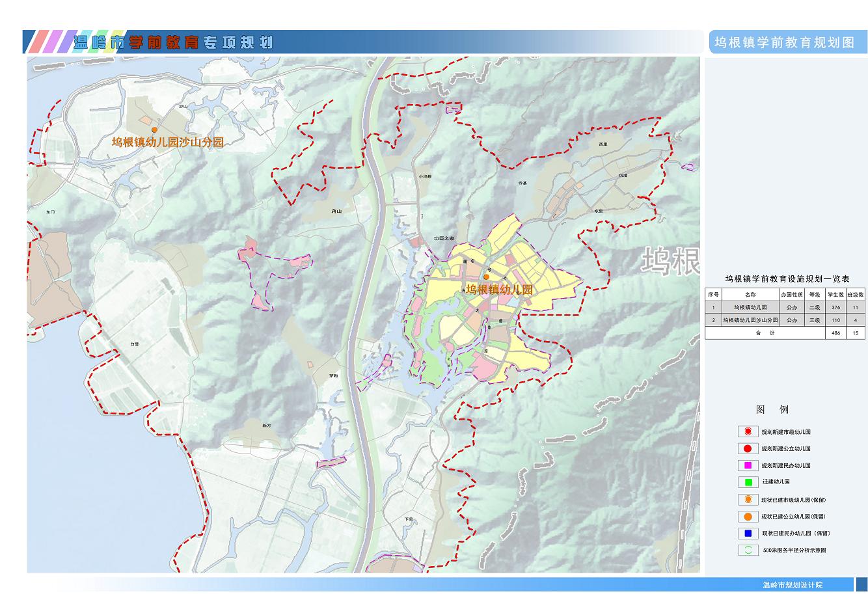
Task: Click the 坞根镇学前教育规划图 title tab
Action: coord(784,42)
